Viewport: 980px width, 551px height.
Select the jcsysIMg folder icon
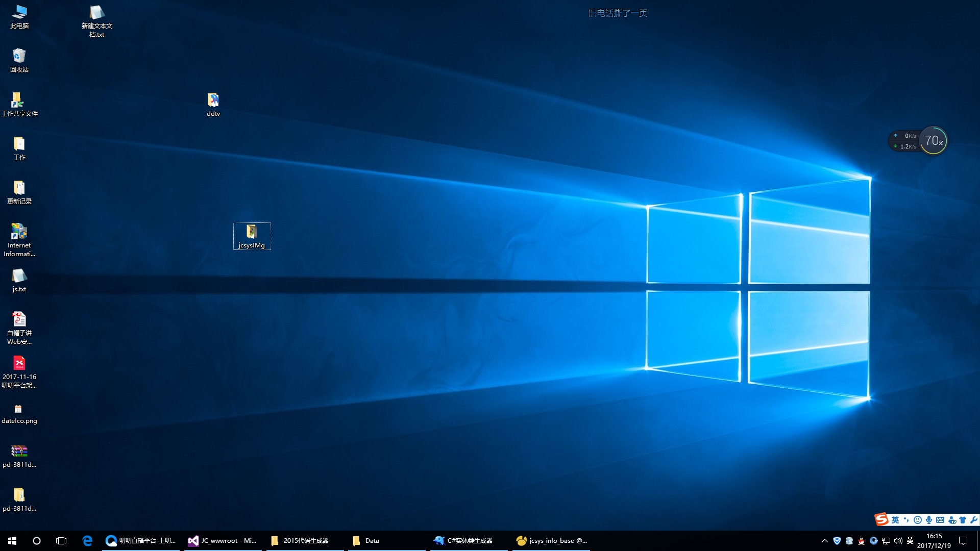[x=252, y=236]
